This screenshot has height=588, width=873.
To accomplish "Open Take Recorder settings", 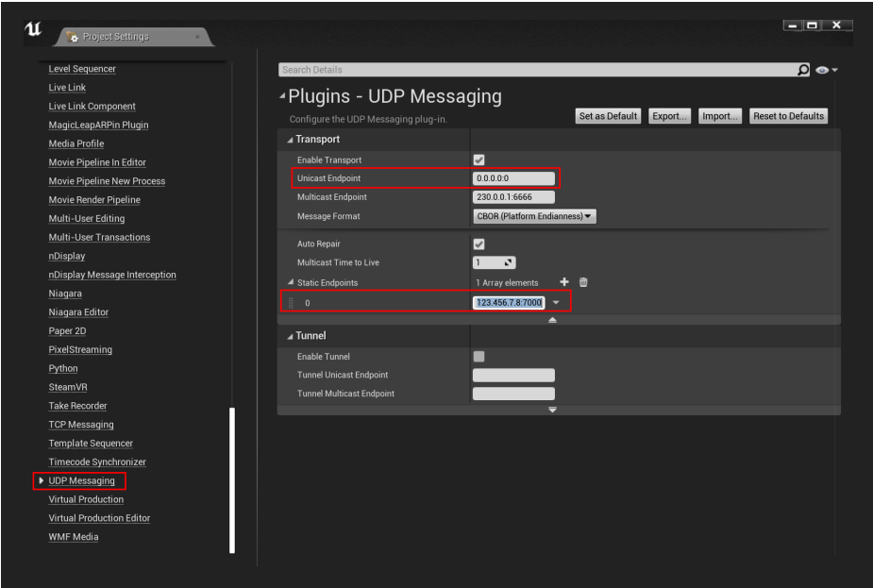I will [77, 406].
